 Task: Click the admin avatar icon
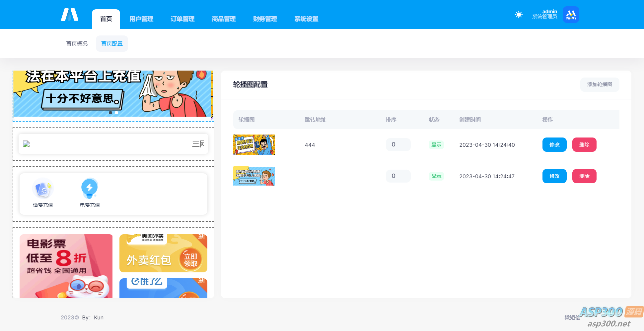(x=571, y=15)
